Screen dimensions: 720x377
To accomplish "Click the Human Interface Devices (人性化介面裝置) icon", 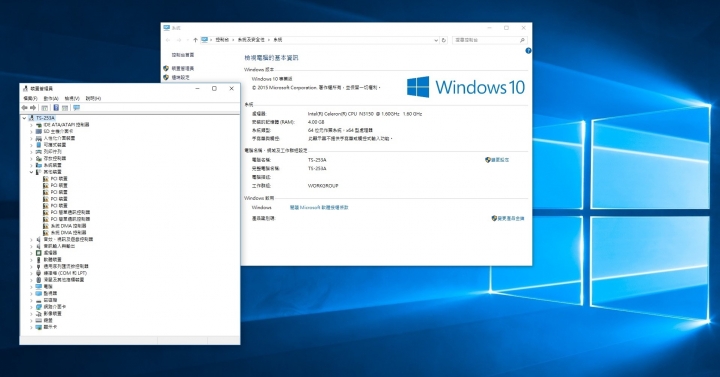I will 39,138.
